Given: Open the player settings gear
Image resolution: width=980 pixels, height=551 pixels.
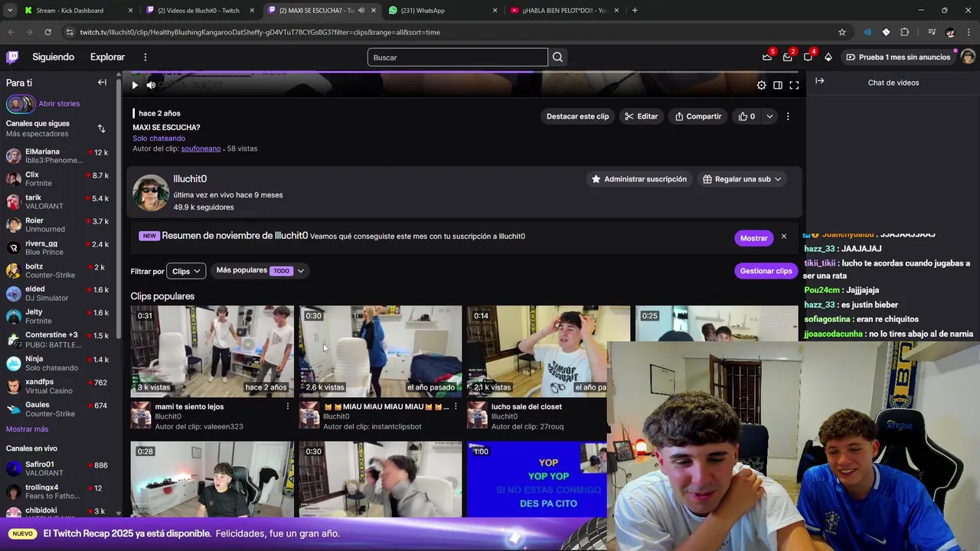Looking at the screenshot, I should pyautogui.click(x=761, y=85).
